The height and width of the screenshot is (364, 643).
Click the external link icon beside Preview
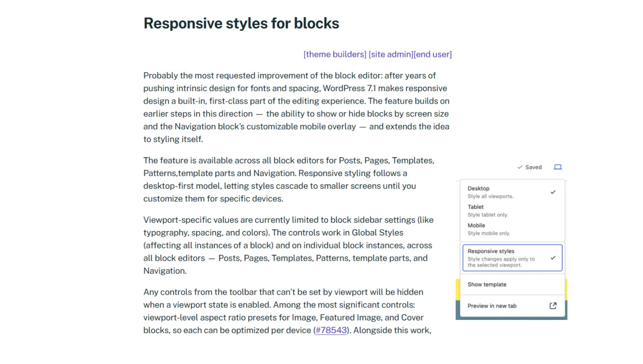pyautogui.click(x=553, y=306)
